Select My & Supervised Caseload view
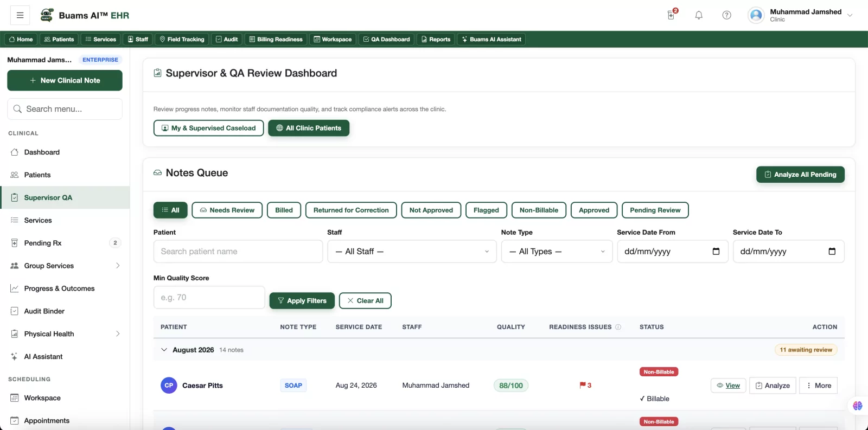The width and height of the screenshot is (868, 430). [x=209, y=128]
